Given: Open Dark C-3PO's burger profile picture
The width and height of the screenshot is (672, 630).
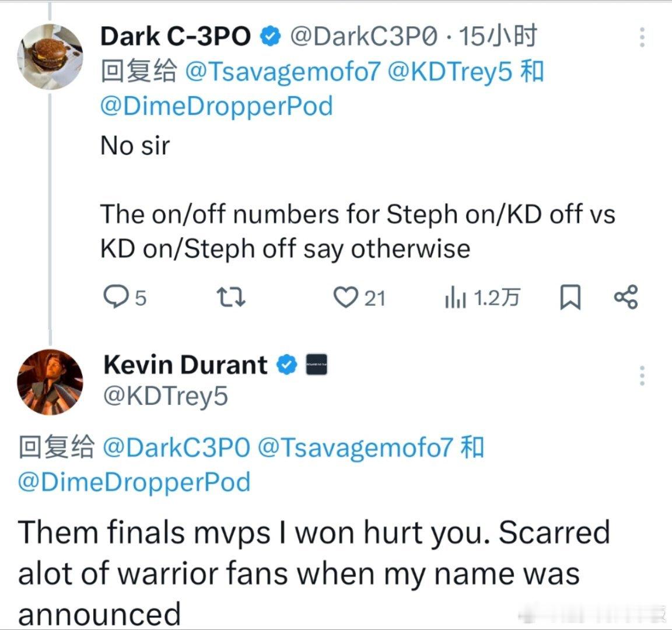Looking at the screenshot, I should (x=50, y=57).
